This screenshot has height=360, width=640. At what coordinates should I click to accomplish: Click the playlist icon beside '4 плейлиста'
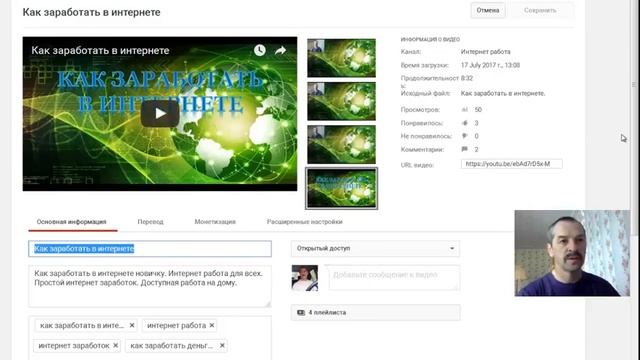click(x=301, y=312)
